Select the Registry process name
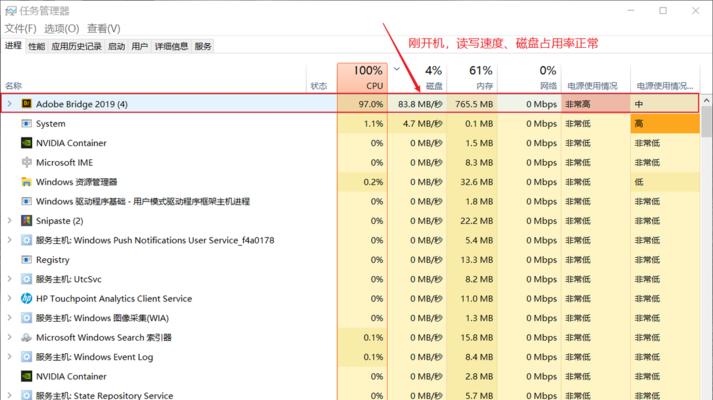713x400 pixels. [53, 260]
